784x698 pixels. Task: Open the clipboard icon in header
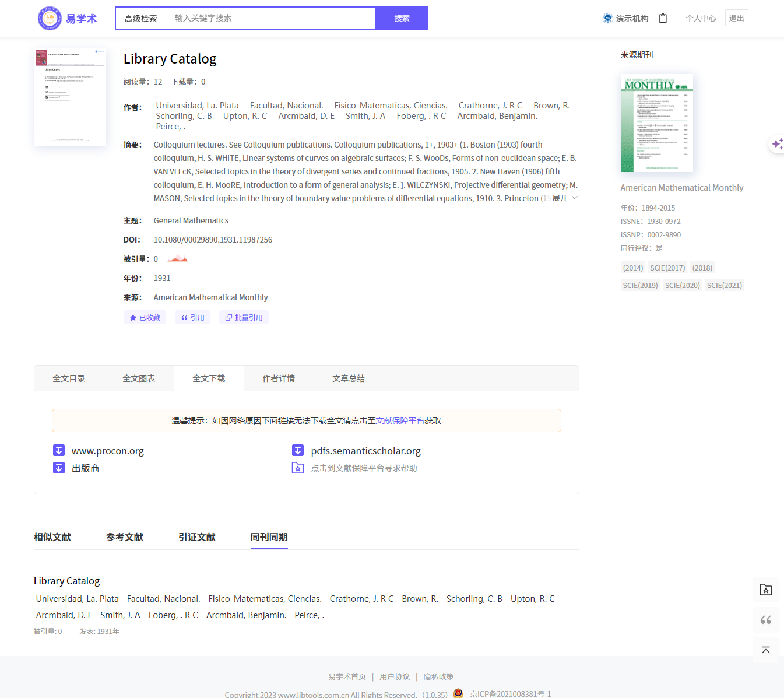pyautogui.click(x=663, y=18)
